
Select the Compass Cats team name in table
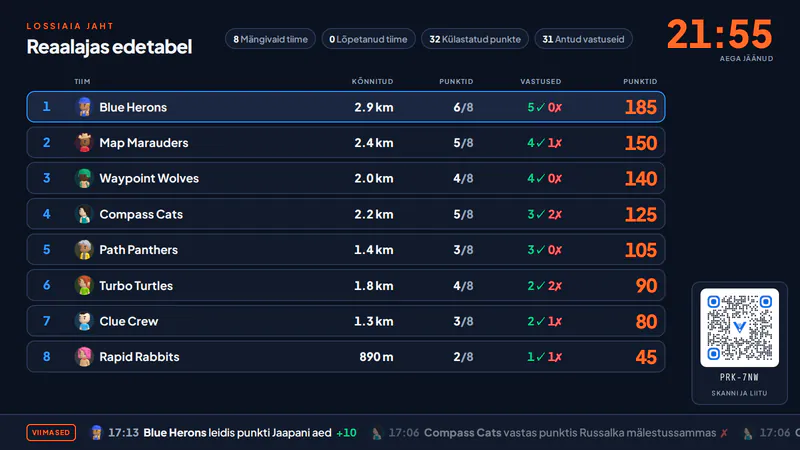coord(141,214)
